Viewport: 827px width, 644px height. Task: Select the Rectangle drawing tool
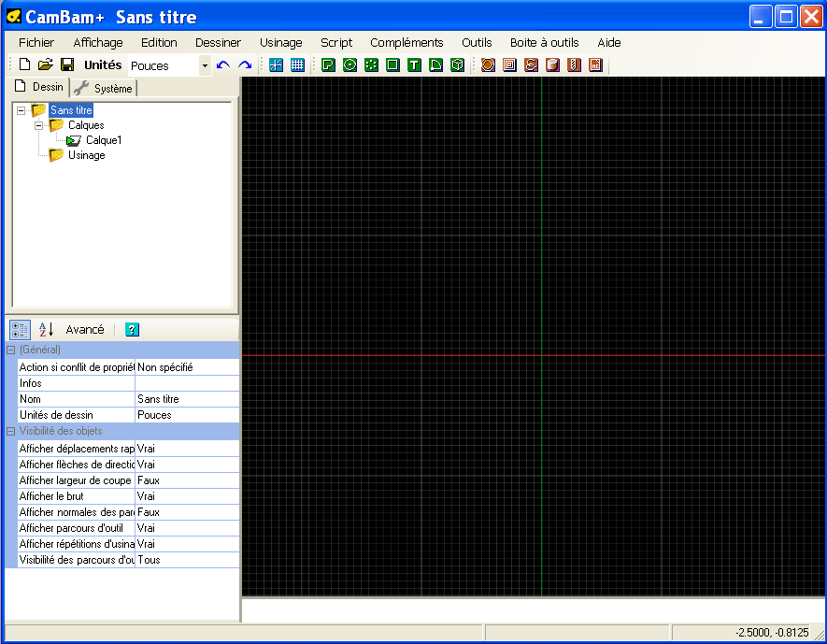click(x=392, y=64)
